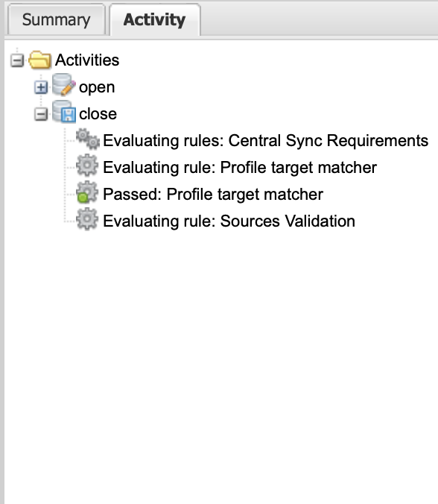The image size is (438, 504).
Task: Click the database pencil icon beside open
Action: [64, 85]
